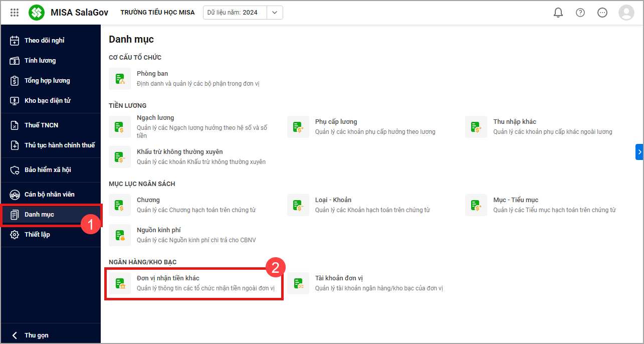The width and height of the screenshot is (644, 344).
Task: Click the MISA SalaGov logo
Action: pyautogui.click(x=37, y=13)
